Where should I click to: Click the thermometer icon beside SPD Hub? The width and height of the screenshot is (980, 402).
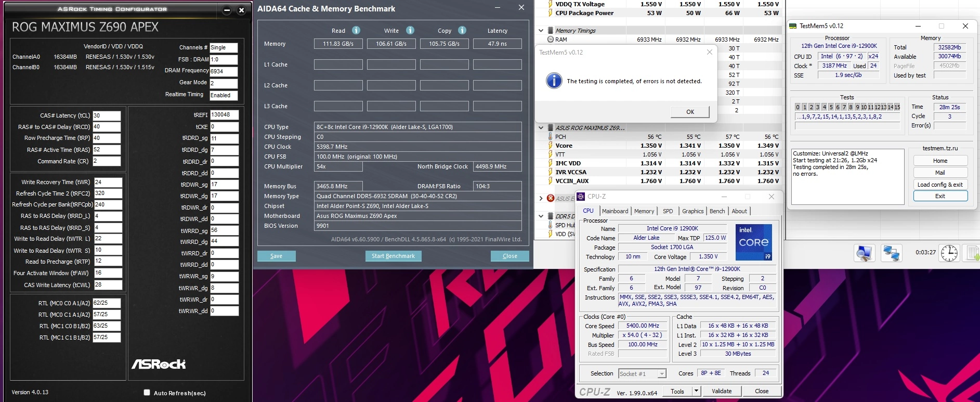(551, 225)
